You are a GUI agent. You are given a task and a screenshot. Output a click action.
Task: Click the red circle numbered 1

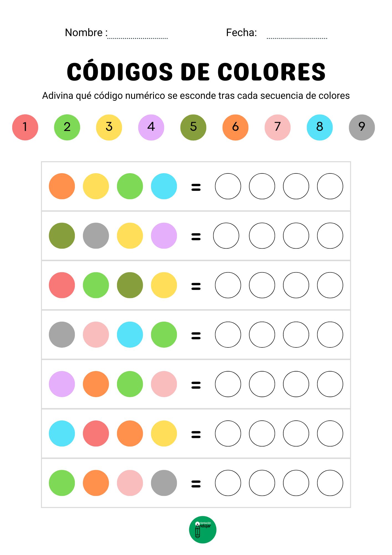25,127
